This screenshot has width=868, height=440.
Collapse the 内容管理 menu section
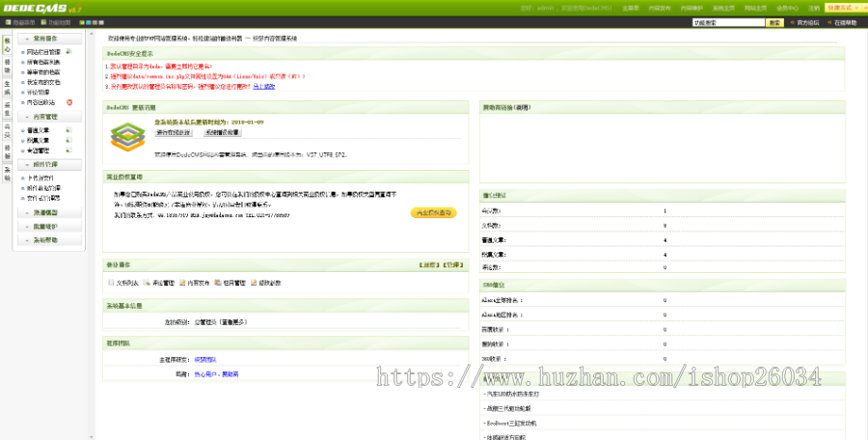click(50, 117)
